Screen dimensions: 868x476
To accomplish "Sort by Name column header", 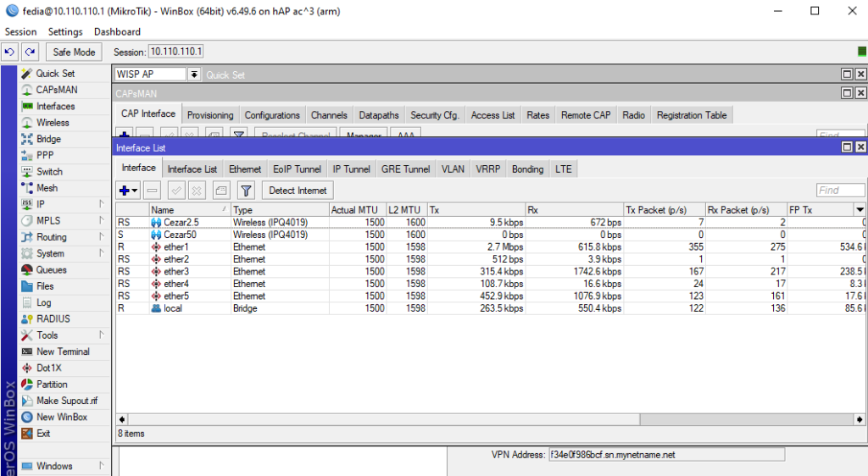I will pyautogui.click(x=190, y=210).
